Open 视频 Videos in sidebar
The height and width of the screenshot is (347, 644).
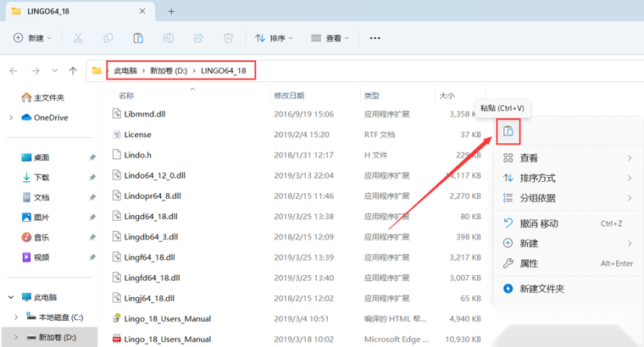coord(36,257)
